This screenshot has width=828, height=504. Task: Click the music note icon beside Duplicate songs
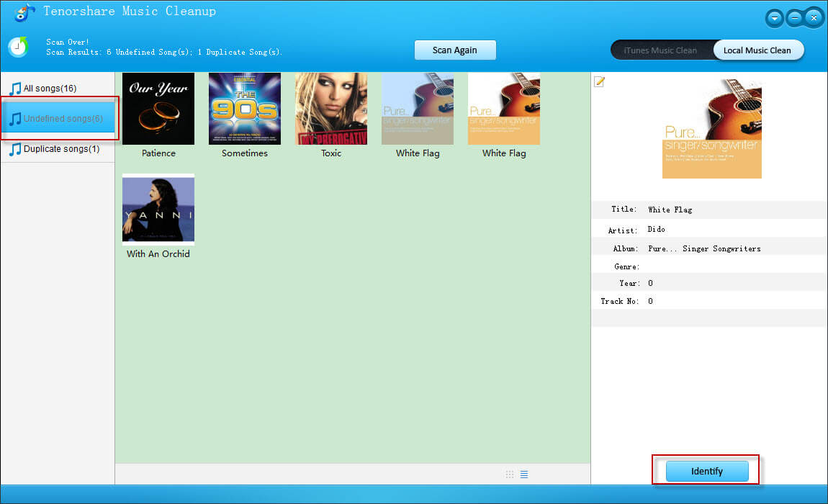[15, 149]
